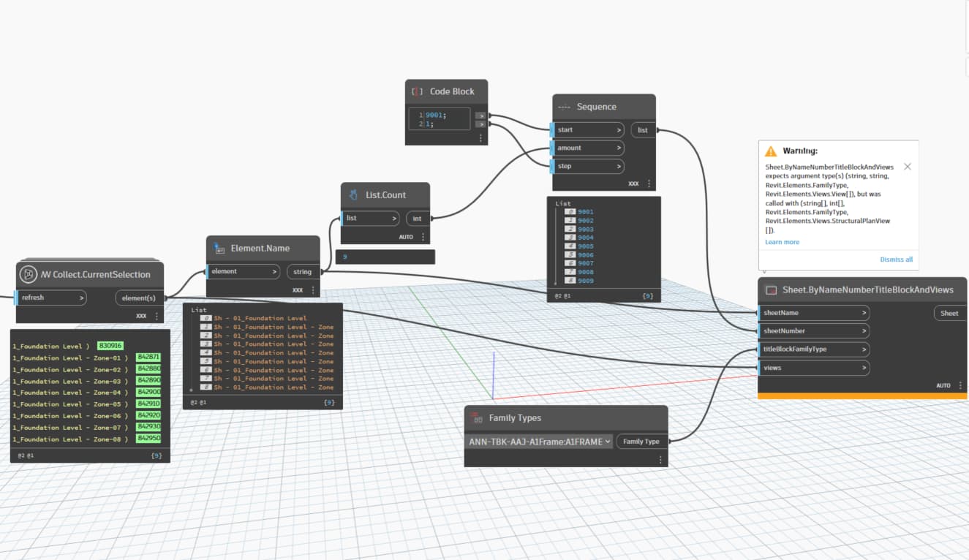
Task: Open the List.Count node's three-dot menu
Action: point(423,237)
